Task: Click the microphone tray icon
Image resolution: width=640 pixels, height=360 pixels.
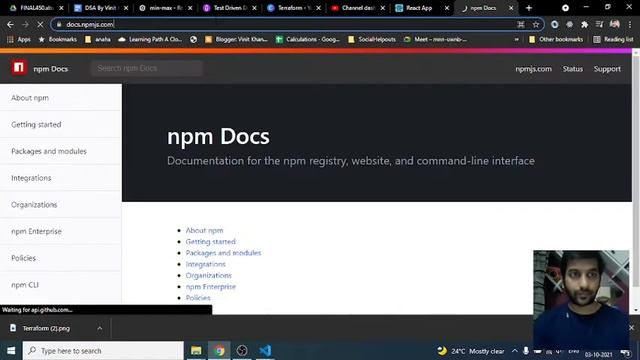Action: click(526, 351)
